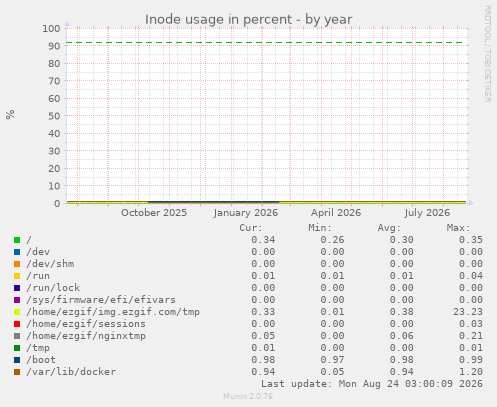Click the orange swatch beside /dev/shm
Screen dimensions: 497x407
pyautogui.click(x=17, y=264)
